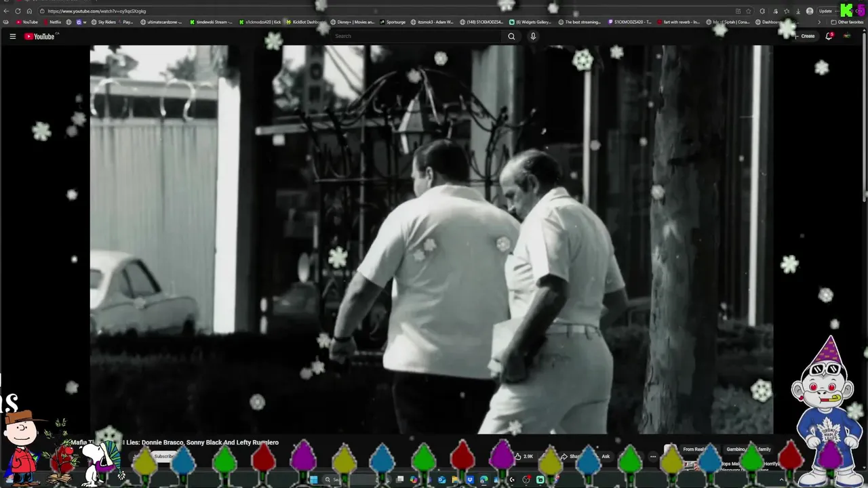Viewport: 868px width, 488px height.
Task: Open the KickBot Dashboard bookmark
Action: tap(306, 22)
